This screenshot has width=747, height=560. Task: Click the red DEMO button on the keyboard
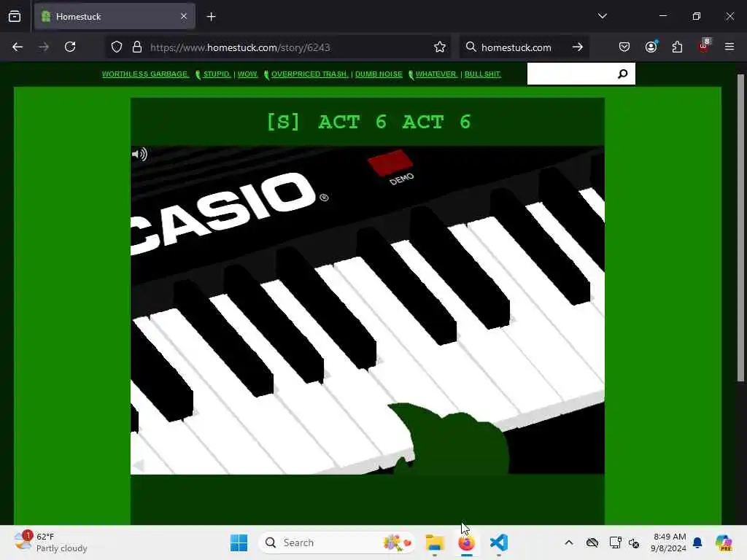390,163
